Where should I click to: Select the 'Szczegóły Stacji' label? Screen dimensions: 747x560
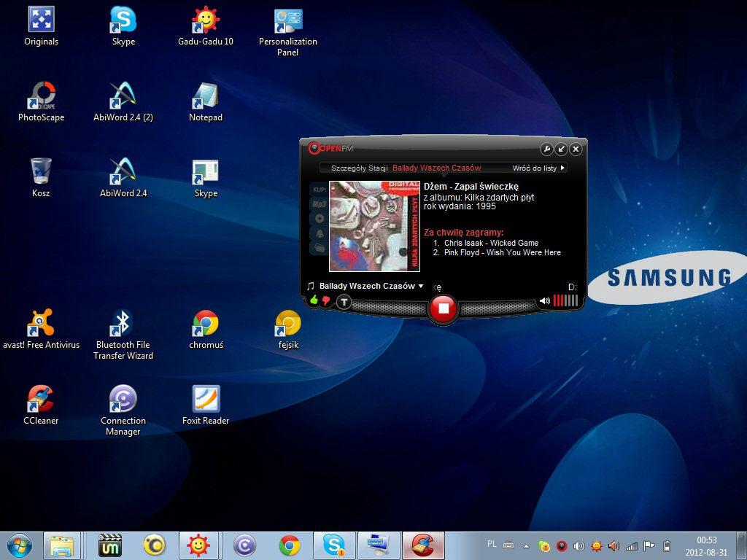(x=359, y=168)
